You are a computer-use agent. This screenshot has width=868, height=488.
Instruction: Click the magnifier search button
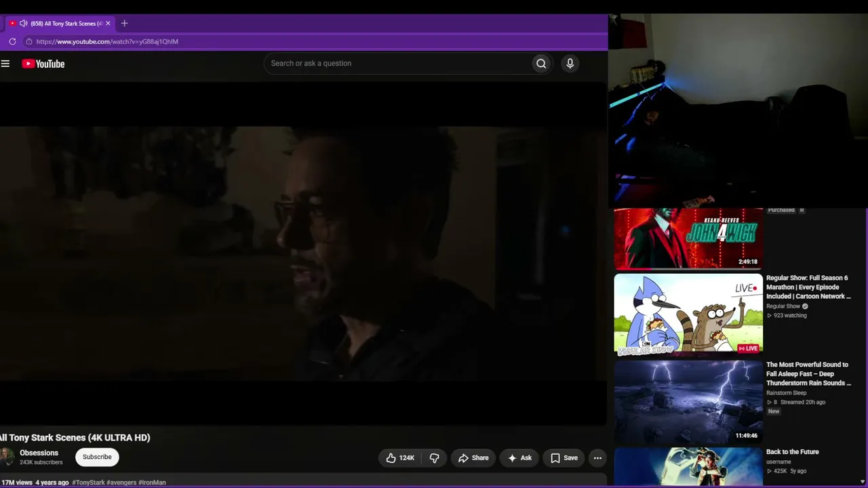[541, 64]
